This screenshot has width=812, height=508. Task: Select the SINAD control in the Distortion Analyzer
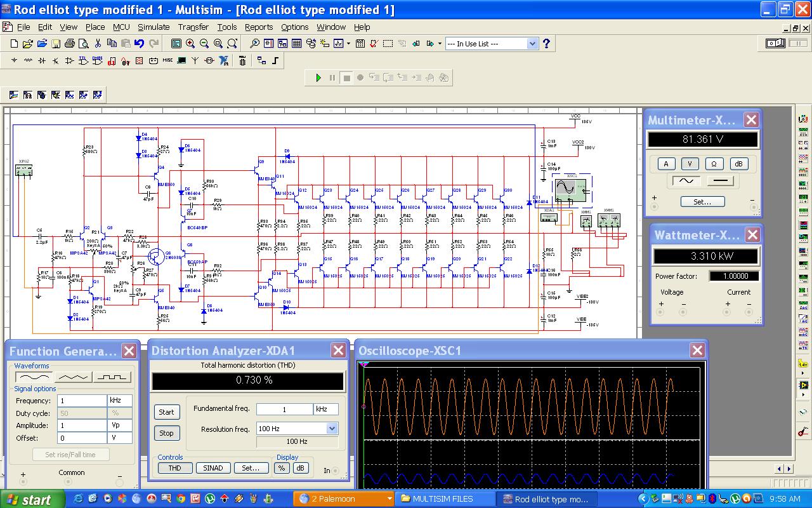point(213,468)
